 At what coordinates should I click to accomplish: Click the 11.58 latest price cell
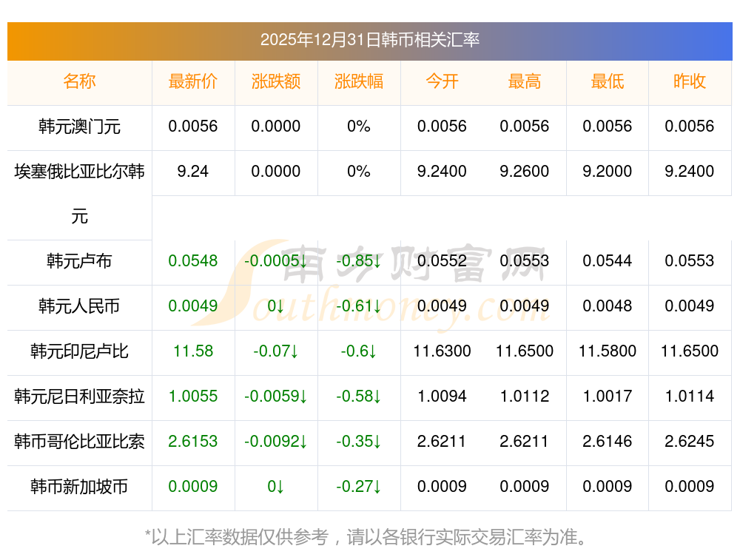click(193, 351)
